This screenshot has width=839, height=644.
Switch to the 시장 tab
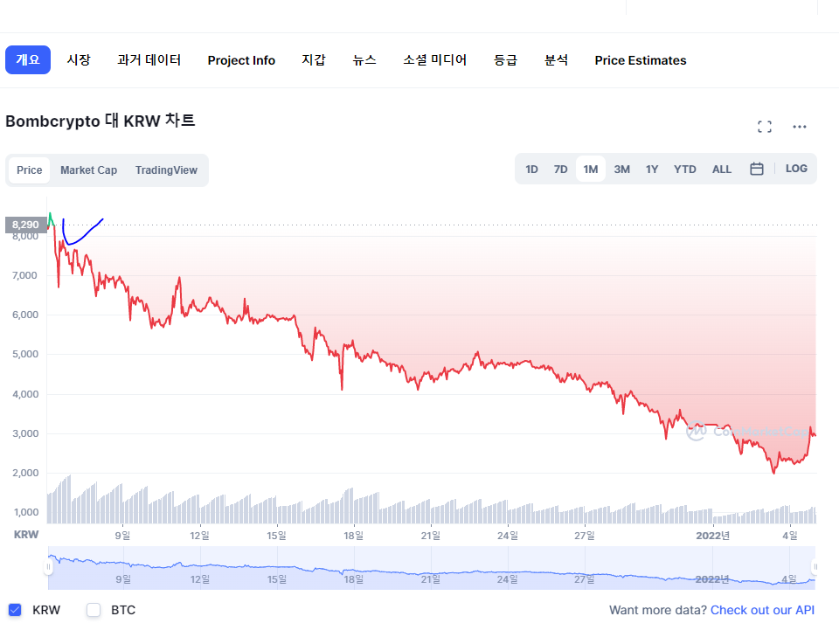(x=79, y=60)
